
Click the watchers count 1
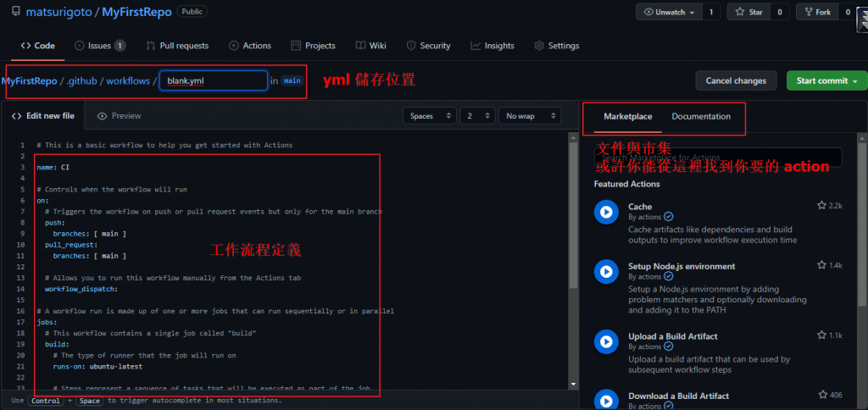(711, 12)
